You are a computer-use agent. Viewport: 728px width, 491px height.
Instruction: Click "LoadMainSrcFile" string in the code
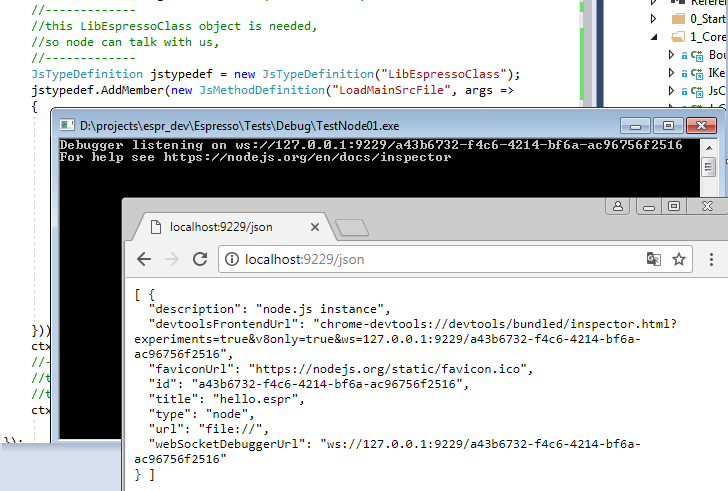pyautogui.click(x=391, y=90)
